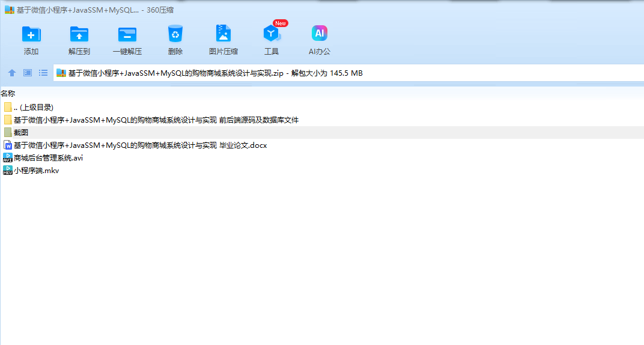The image size is (644, 345).
Task: Switch to the icon view mode button
Action: pyautogui.click(x=28, y=73)
